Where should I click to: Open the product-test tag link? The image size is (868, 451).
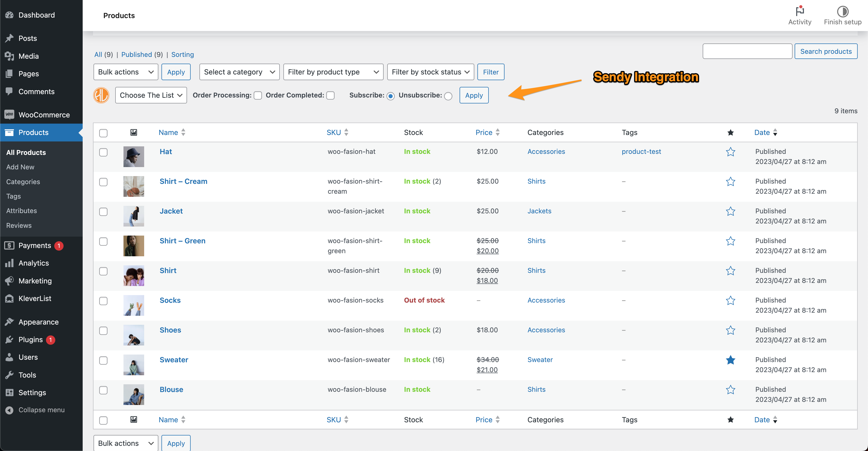(x=641, y=152)
